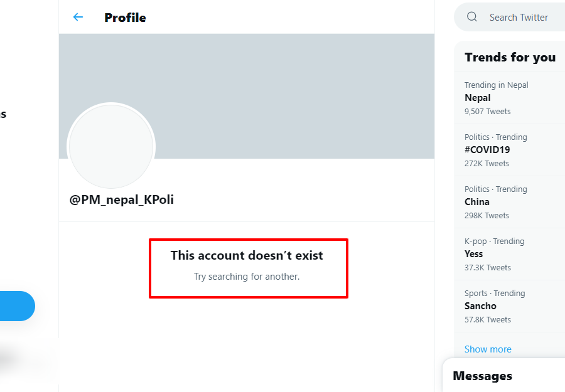The width and height of the screenshot is (565, 392).
Task: Click the back arrow icon
Action: click(x=78, y=18)
